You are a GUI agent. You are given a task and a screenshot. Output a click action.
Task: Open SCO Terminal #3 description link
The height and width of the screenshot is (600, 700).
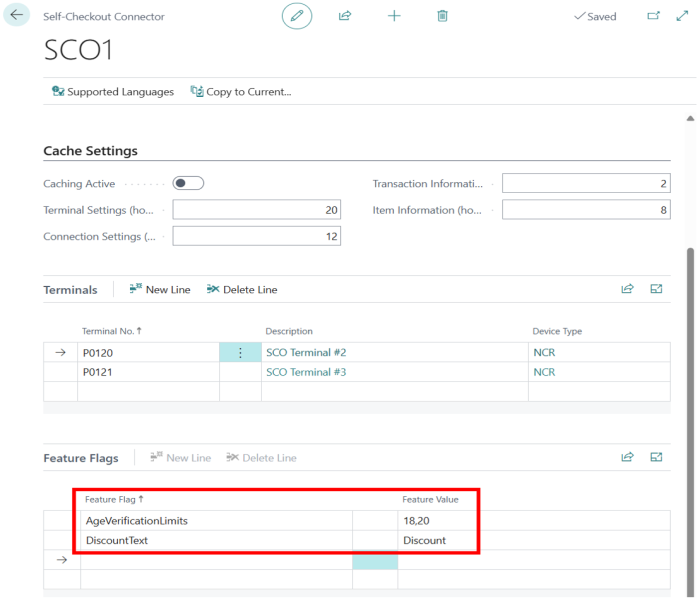click(305, 372)
